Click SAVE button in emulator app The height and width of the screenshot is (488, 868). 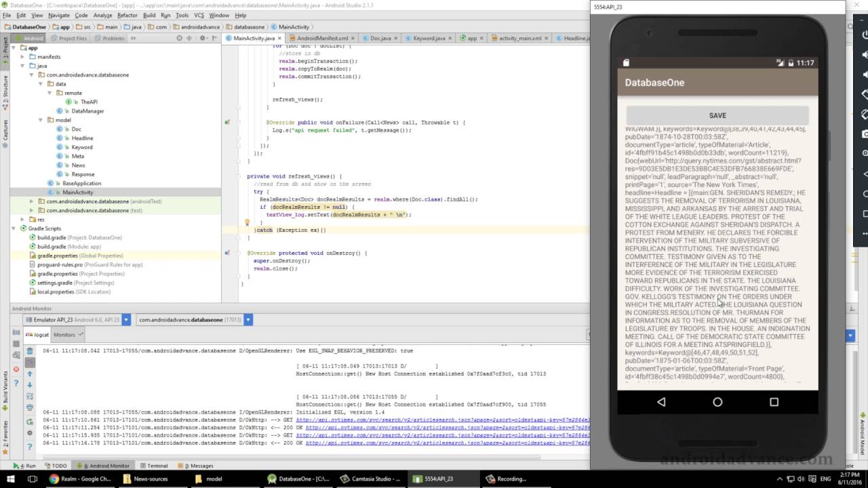717,115
